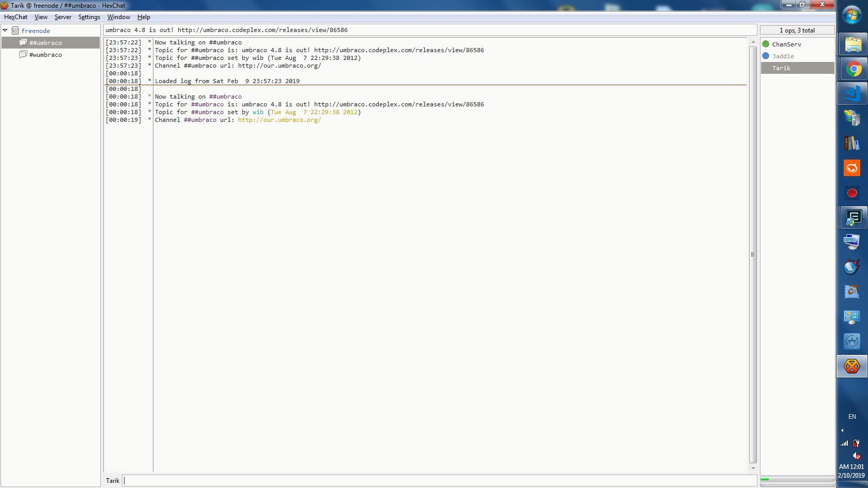Open the Chocolatey C: taskbar icon

pos(852,292)
